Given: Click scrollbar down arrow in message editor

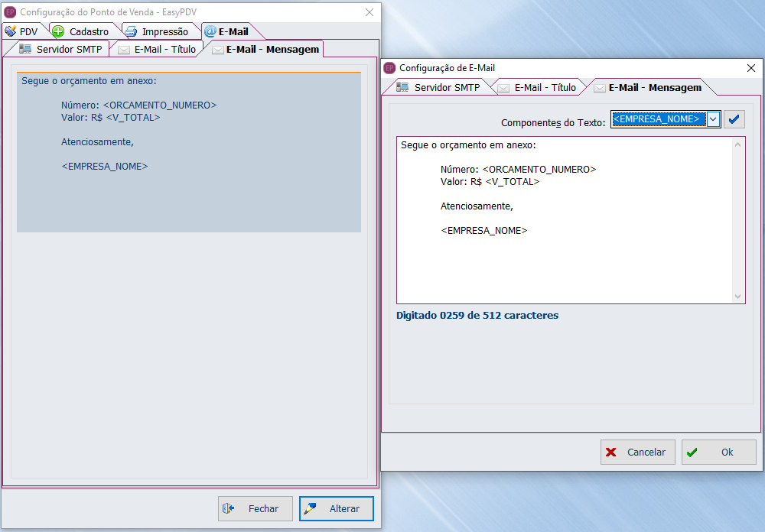Looking at the screenshot, I should [x=738, y=297].
